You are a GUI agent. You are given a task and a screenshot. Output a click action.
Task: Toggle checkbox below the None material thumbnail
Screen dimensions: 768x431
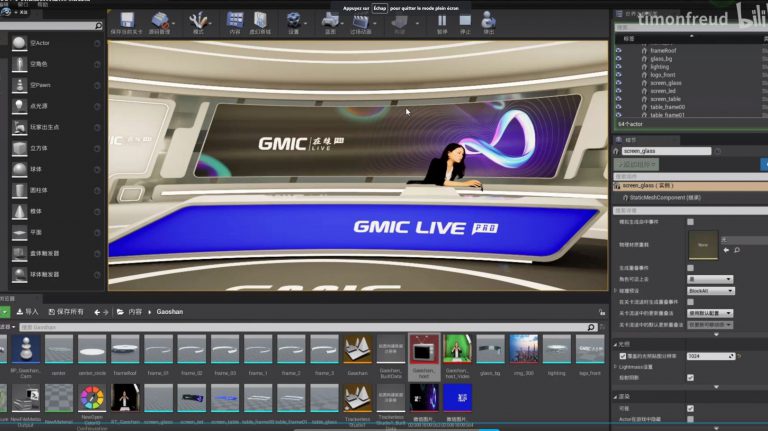tap(691, 268)
